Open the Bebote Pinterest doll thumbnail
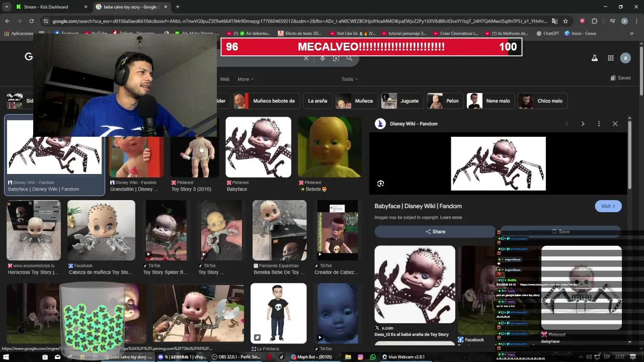 point(330,147)
